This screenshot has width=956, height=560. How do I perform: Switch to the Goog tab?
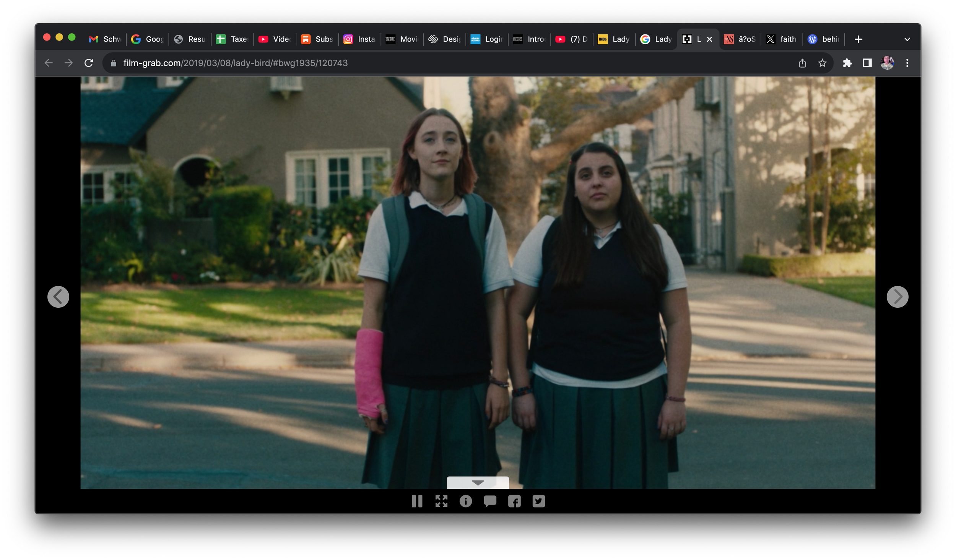(147, 39)
